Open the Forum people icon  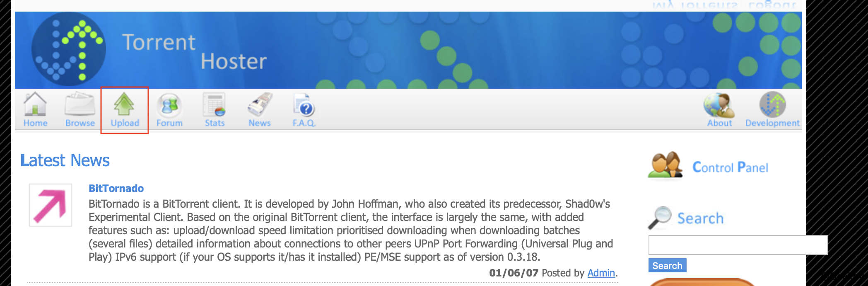tap(169, 104)
